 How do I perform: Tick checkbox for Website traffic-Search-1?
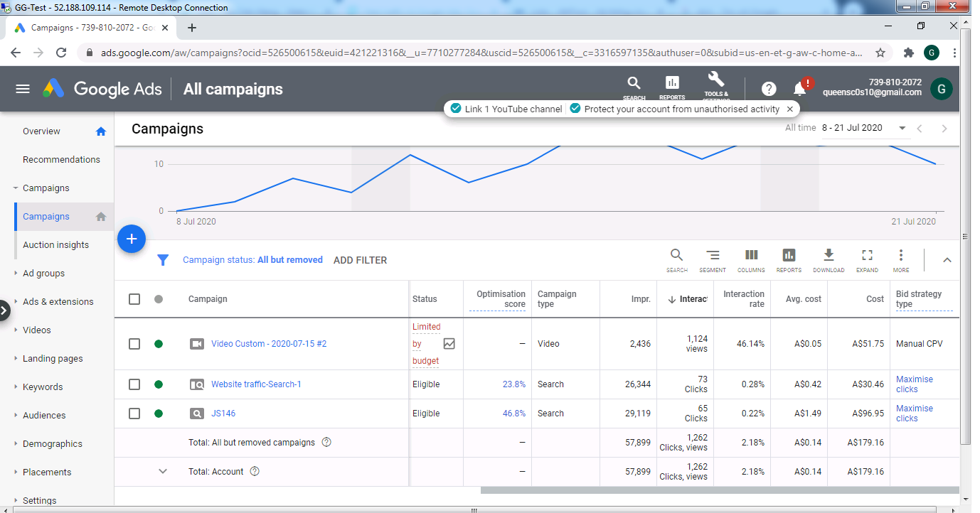134,384
